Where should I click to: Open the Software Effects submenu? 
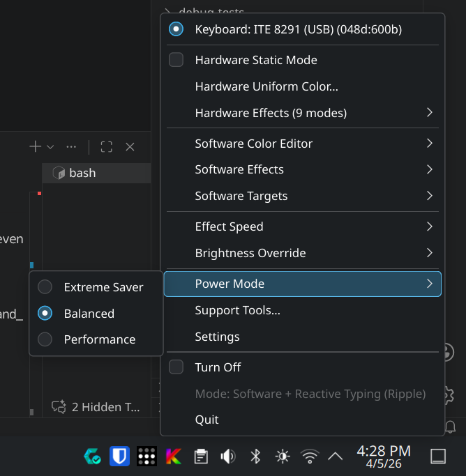click(303, 169)
